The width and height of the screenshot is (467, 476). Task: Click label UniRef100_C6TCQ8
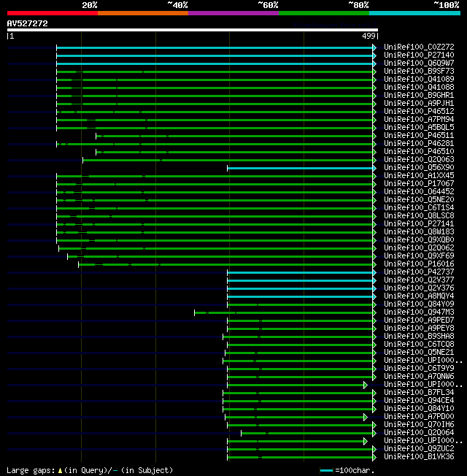(419, 345)
